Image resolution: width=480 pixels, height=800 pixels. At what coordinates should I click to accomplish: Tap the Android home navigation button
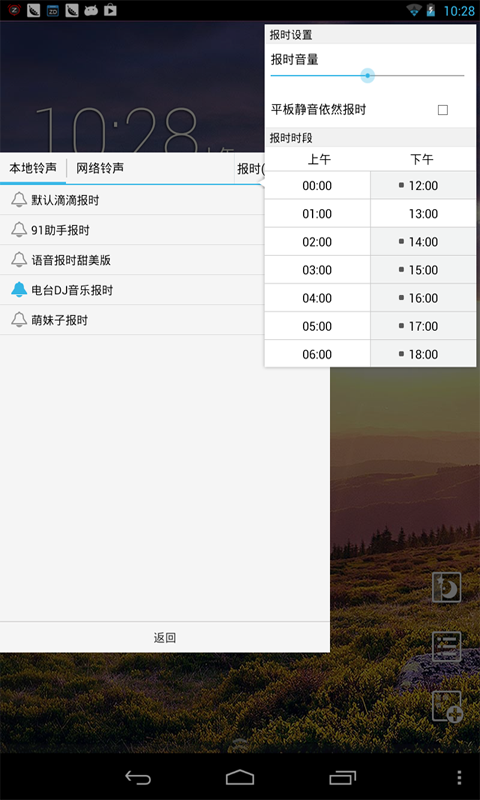coord(240,778)
